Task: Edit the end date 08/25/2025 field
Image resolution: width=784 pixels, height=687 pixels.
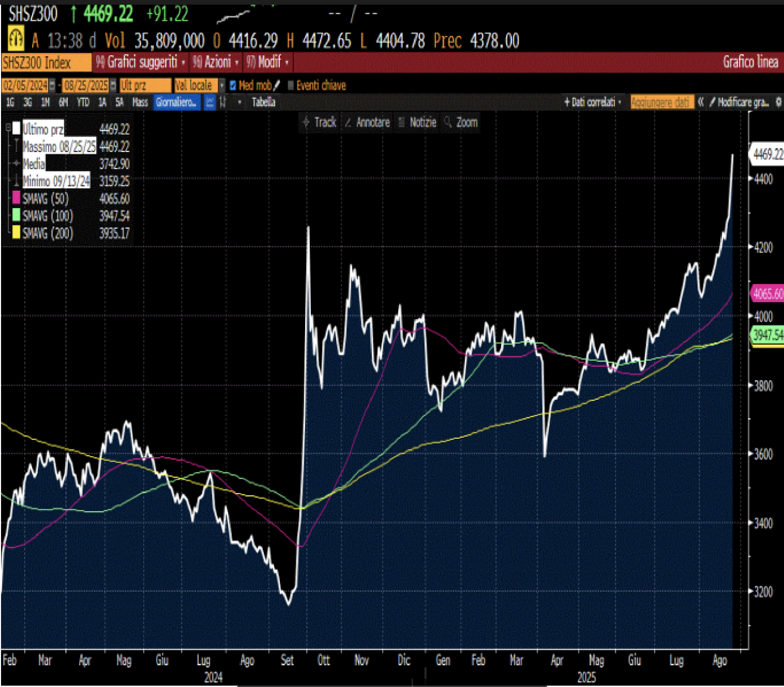Action: (86, 85)
